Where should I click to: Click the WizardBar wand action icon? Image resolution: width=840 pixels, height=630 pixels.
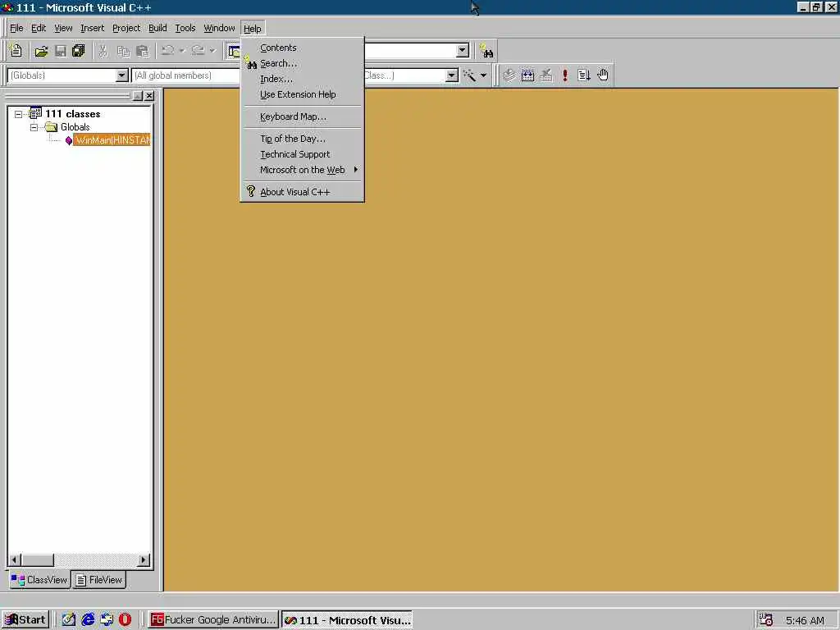(469, 75)
